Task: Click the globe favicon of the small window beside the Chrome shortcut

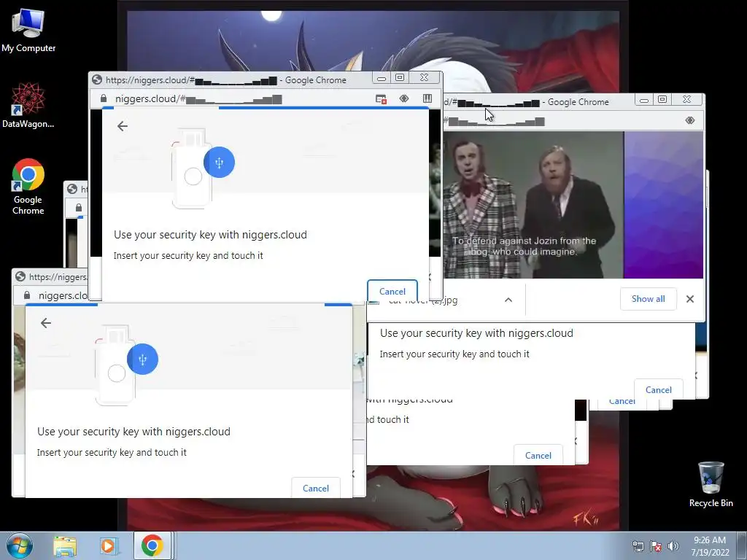Action: coord(72,189)
